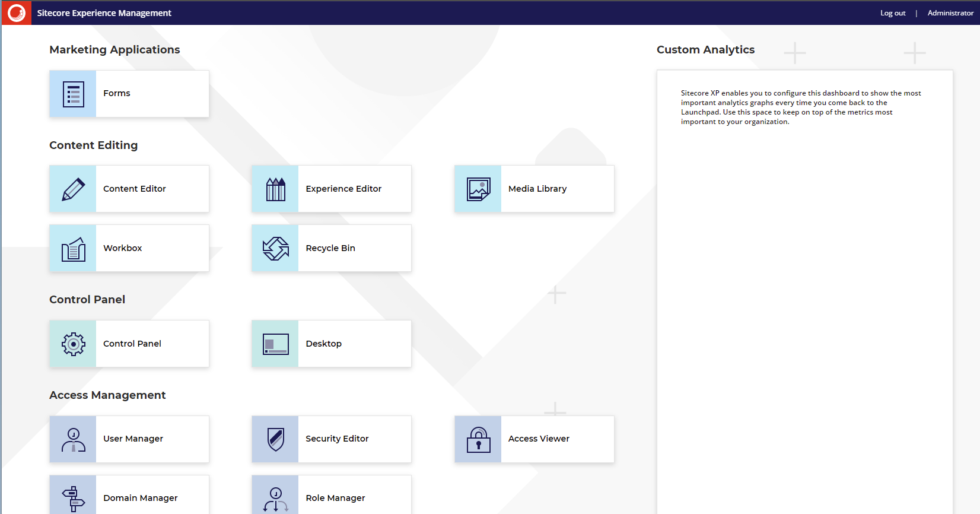The height and width of the screenshot is (514, 980).
Task: Open Domain Manager signpost icon
Action: [x=73, y=495]
